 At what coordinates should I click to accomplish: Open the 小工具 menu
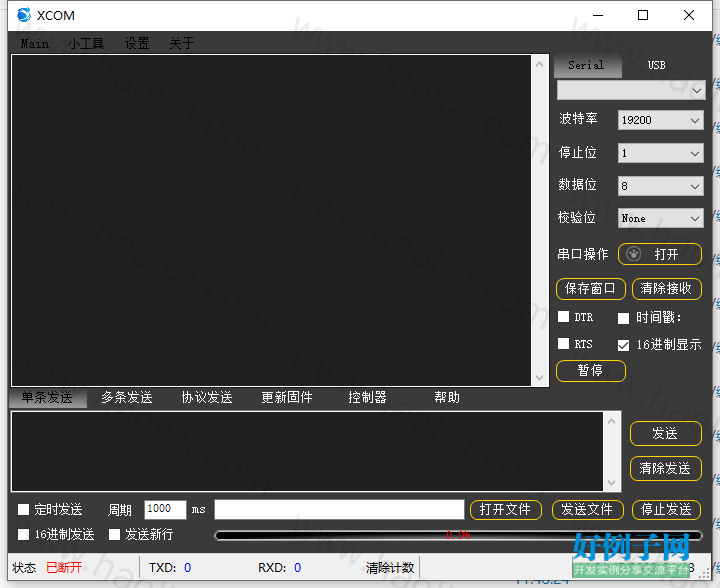point(86,44)
